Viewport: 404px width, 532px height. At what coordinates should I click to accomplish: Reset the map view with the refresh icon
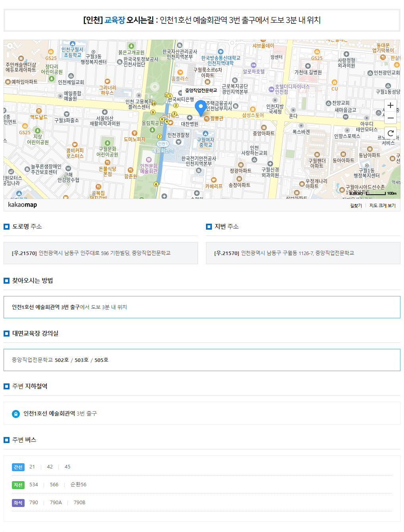click(390, 133)
